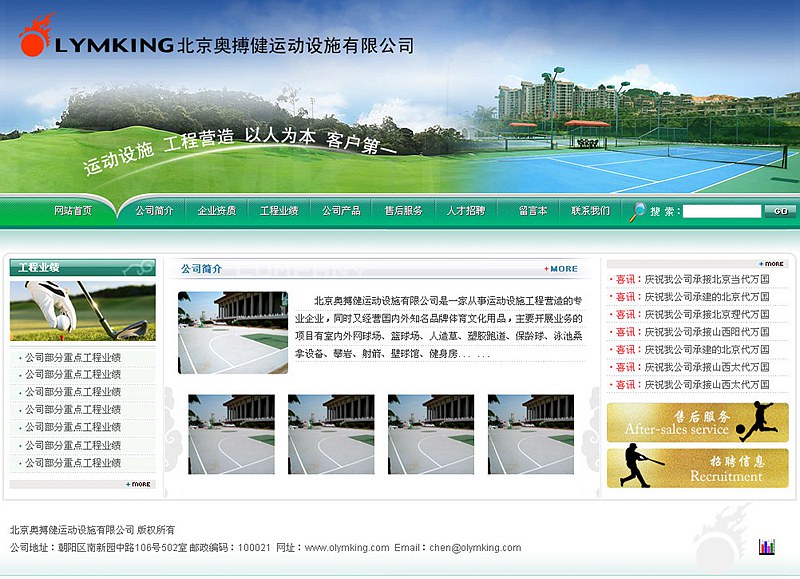The width and height of the screenshot is (800, 579).
Task: Click +MORE above the news list
Action: (x=773, y=264)
